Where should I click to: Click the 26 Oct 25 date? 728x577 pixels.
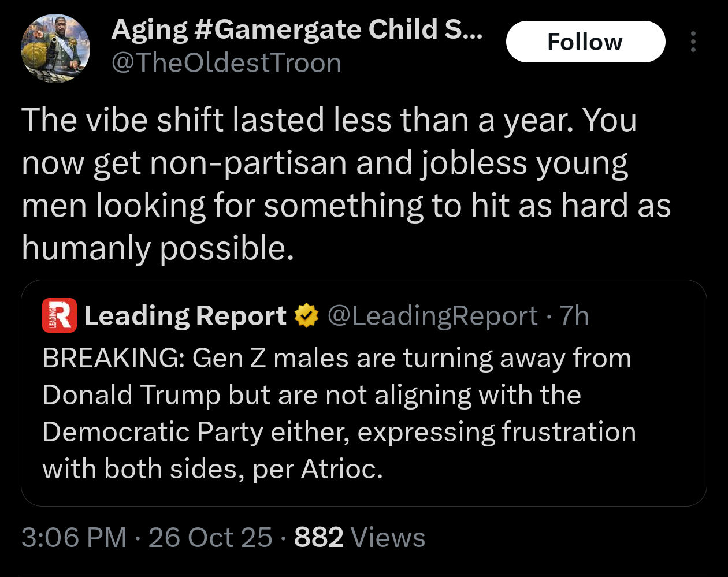click(210, 538)
